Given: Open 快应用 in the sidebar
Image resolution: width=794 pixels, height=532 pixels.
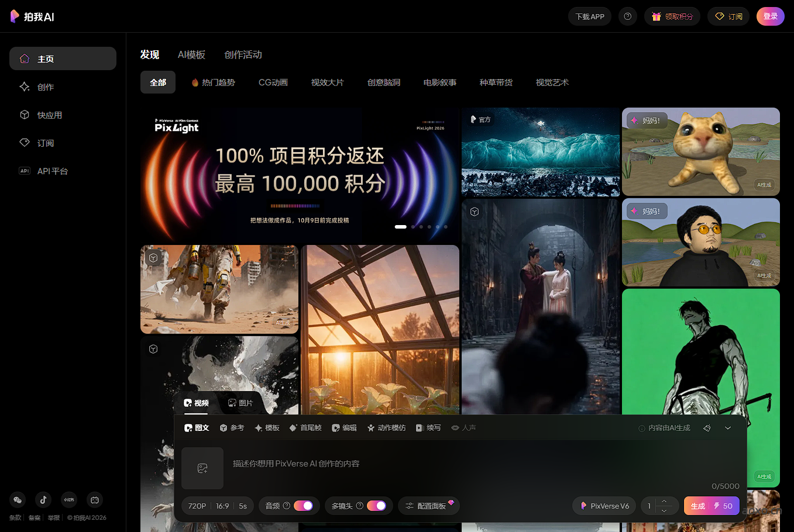Looking at the screenshot, I should click(63, 115).
